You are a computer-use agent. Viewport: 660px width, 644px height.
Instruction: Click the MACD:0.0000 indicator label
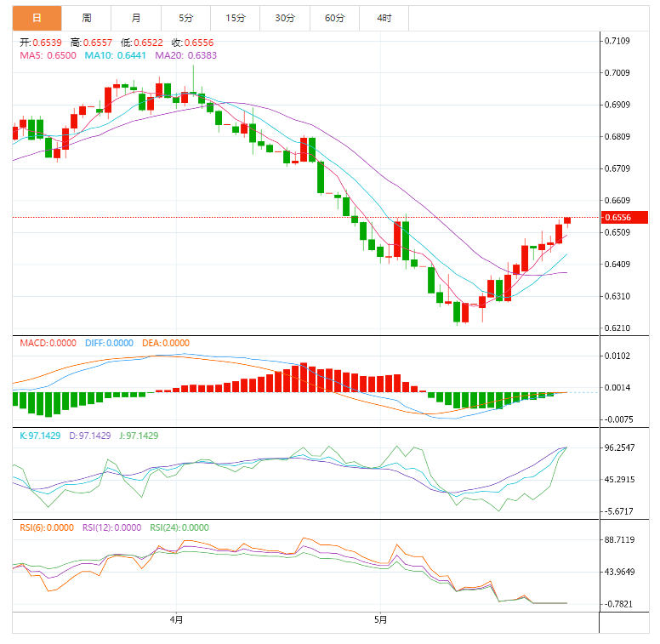coord(48,343)
